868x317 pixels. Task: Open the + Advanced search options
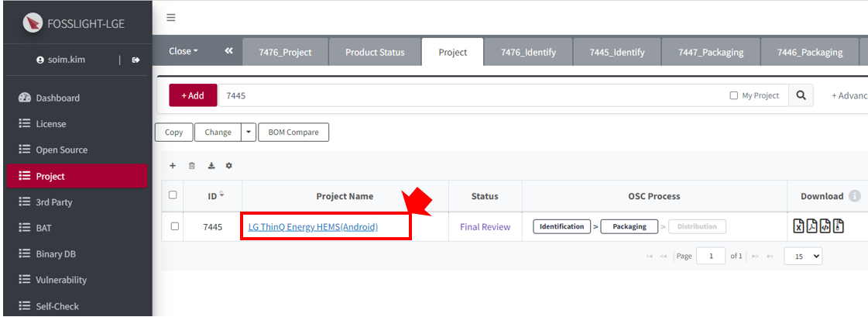[x=849, y=96]
